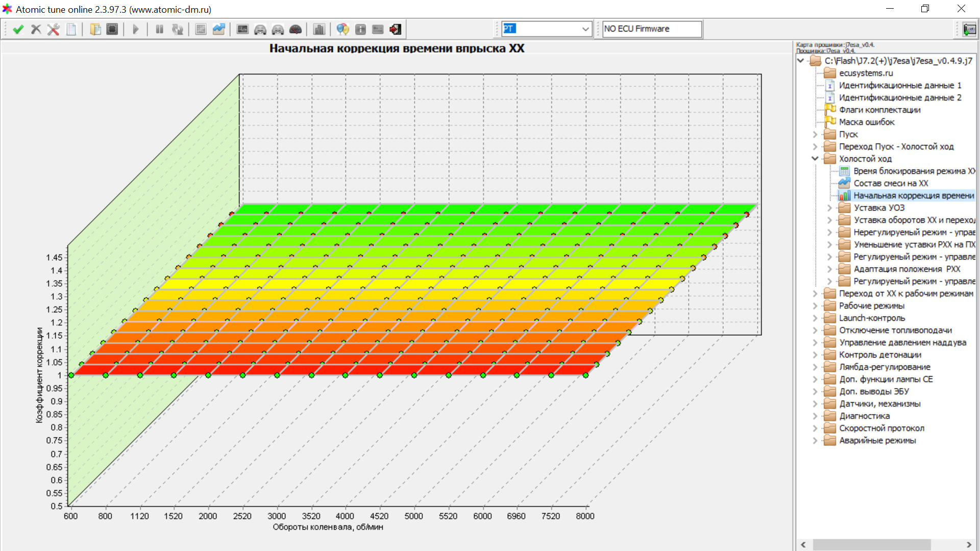
Task: Select Датчики, механизмы folder
Action: (x=880, y=404)
